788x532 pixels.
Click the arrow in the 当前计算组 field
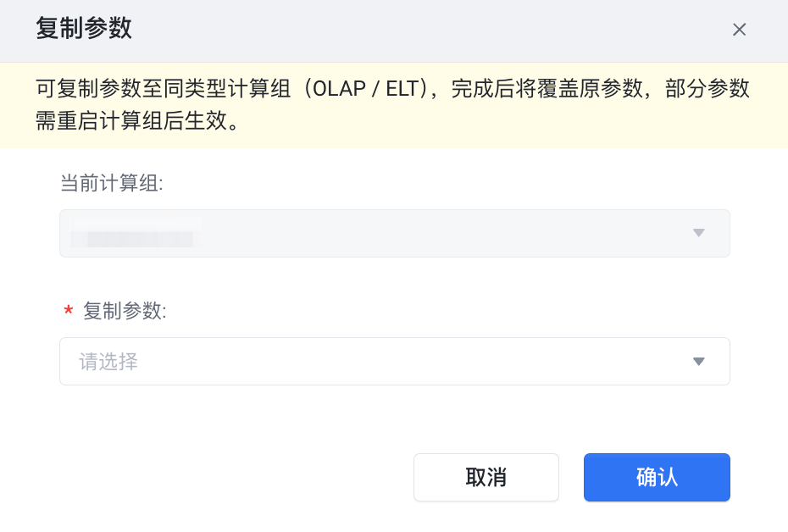(x=698, y=233)
